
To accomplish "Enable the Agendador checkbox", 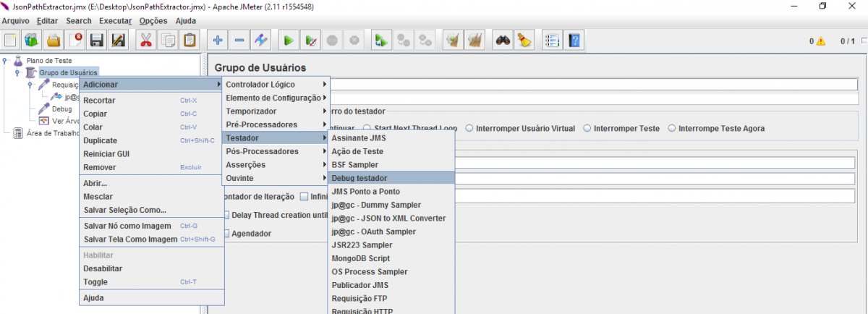I will point(226,234).
